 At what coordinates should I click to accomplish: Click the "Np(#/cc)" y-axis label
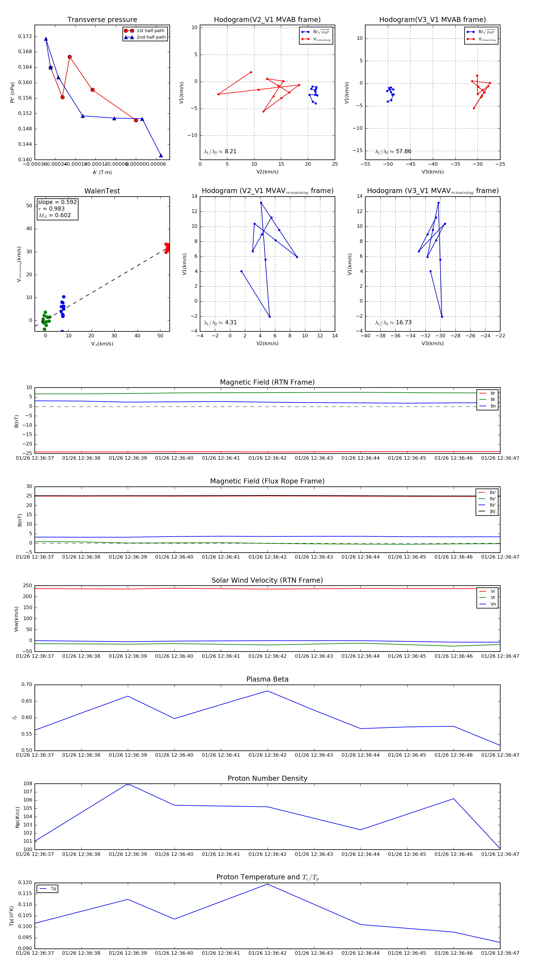(x=17, y=817)
